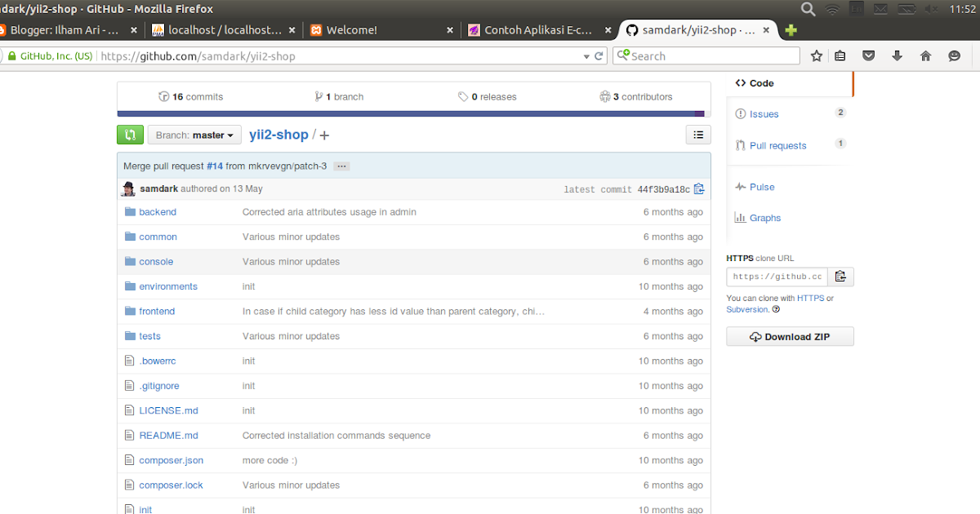Click samdark's avatar thumbnail
The width and height of the screenshot is (980, 514).
(128, 189)
